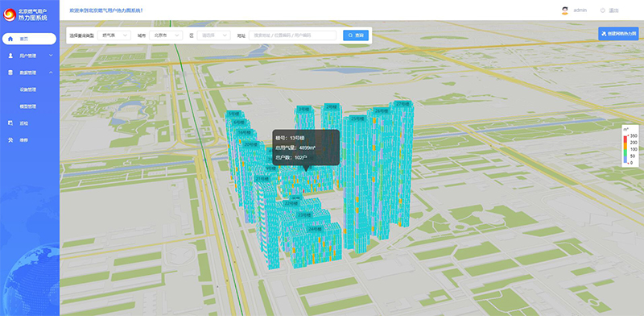644x316 pixels.
Task: Click the address search input field
Action: 292,35
